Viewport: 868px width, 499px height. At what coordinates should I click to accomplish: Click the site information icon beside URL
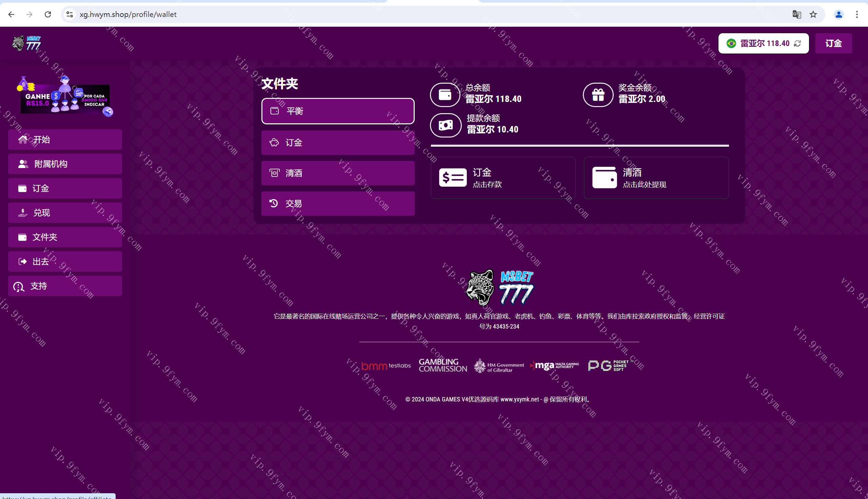click(70, 14)
